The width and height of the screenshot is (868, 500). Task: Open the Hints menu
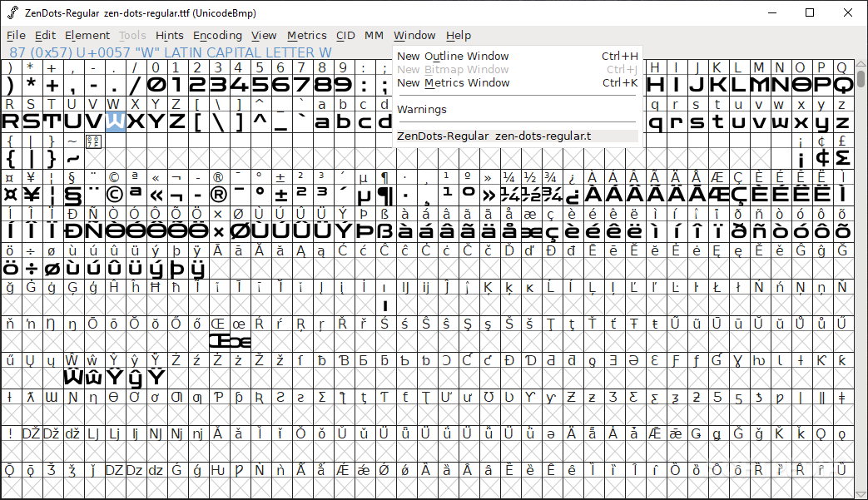click(169, 36)
